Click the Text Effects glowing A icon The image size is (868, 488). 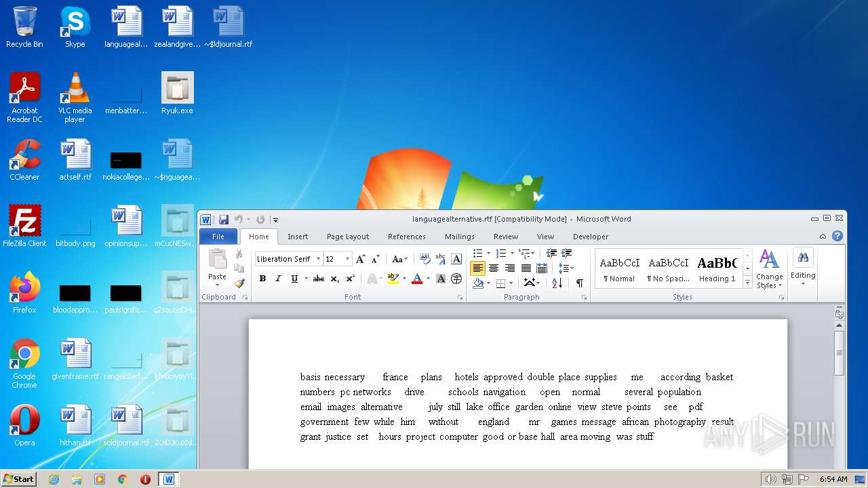point(372,279)
